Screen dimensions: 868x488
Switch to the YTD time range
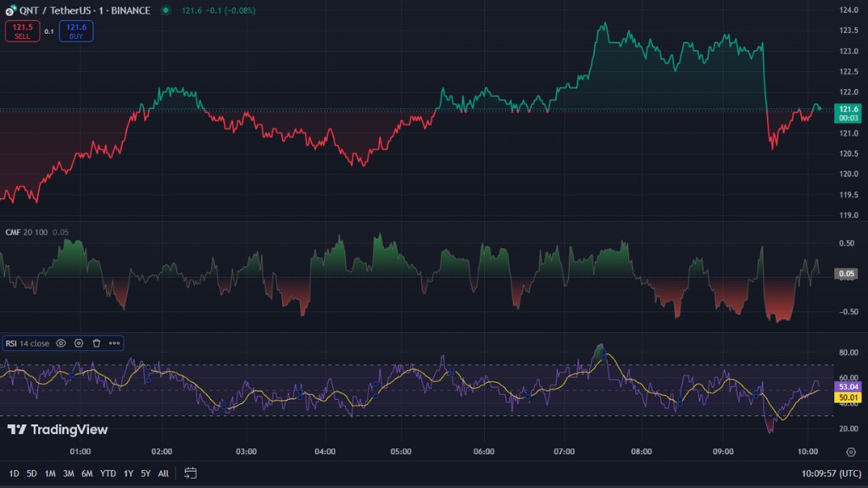click(x=108, y=473)
